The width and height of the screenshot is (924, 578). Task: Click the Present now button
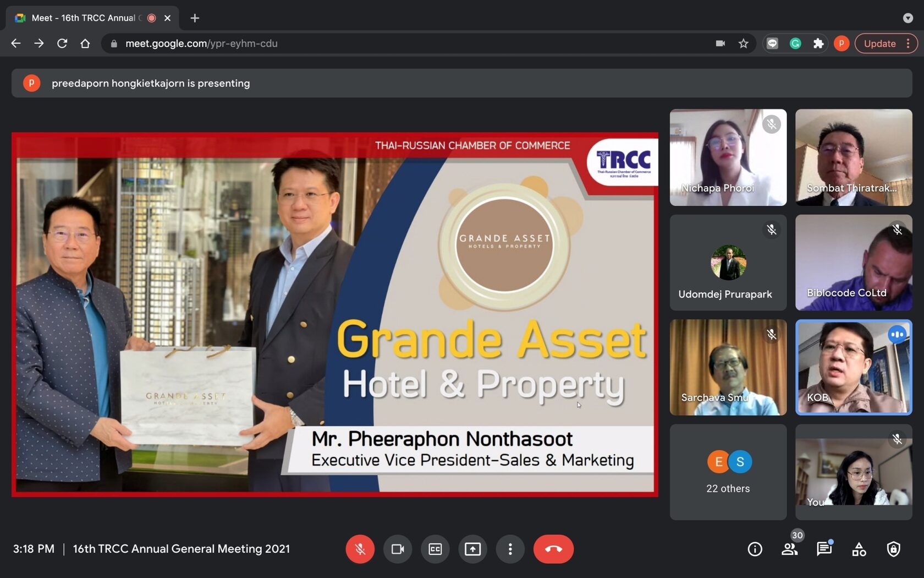pyautogui.click(x=472, y=549)
